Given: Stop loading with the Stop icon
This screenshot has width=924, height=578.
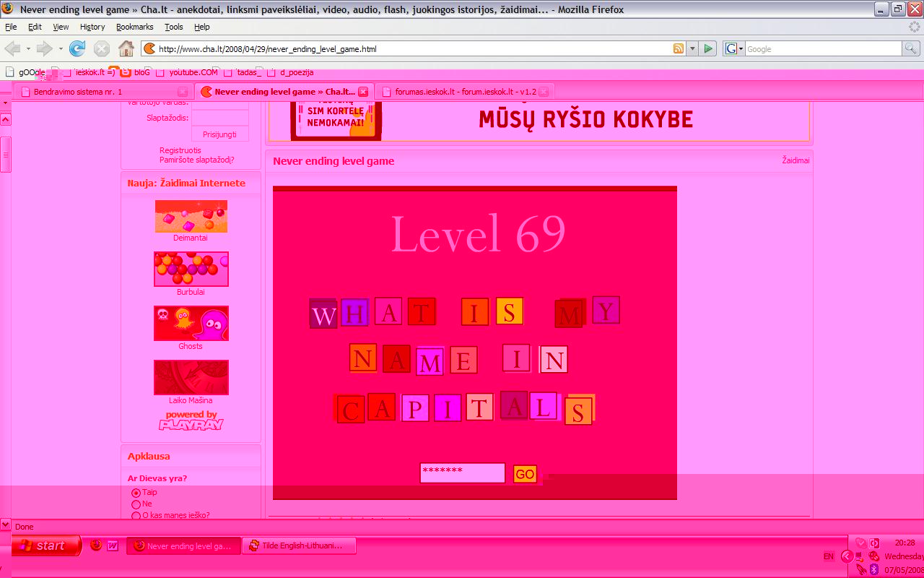Looking at the screenshot, I should pos(102,48).
